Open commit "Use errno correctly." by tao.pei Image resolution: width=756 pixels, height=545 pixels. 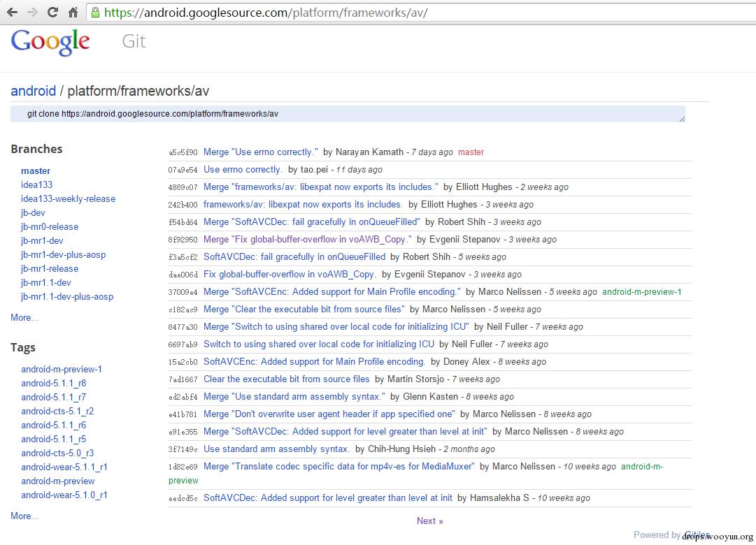pyautogui.click(x=243, y=170)
